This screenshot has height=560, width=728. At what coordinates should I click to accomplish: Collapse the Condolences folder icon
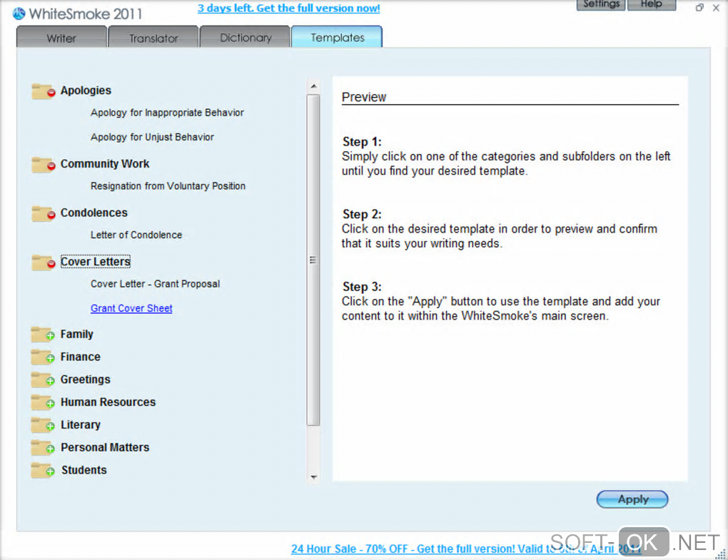click(x=44, y=213)
